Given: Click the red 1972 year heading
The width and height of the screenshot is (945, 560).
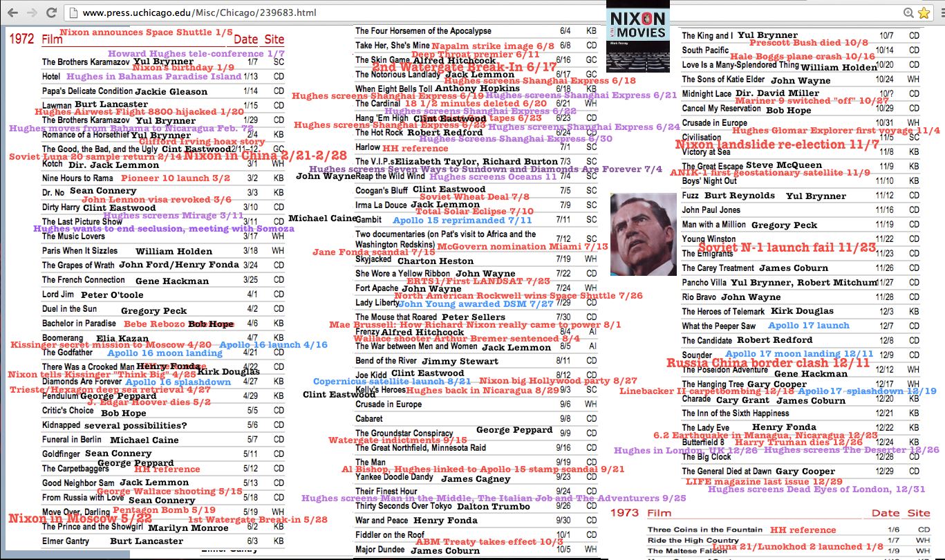Looking at the screenshot, I should click(x=21, y=39).
